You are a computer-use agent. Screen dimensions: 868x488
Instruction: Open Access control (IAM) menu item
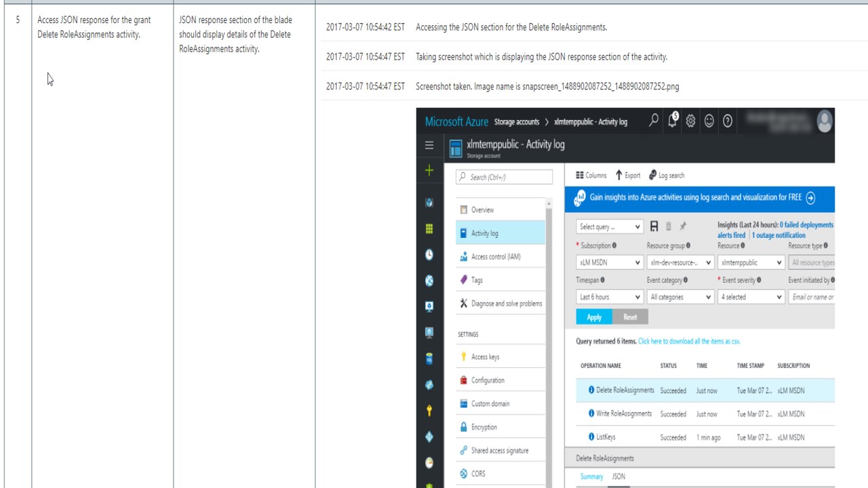click(x=500, y=257)
